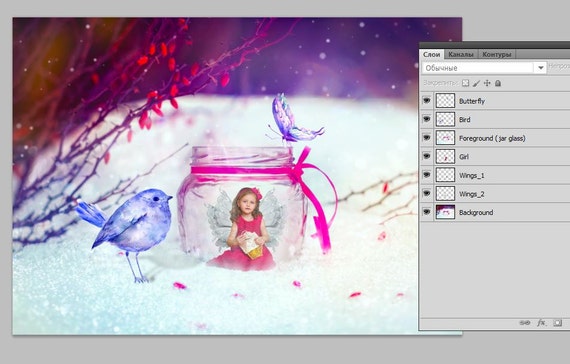
Task: Open the blend mode dropdown arrow
Action: click(x=541, y=68)
